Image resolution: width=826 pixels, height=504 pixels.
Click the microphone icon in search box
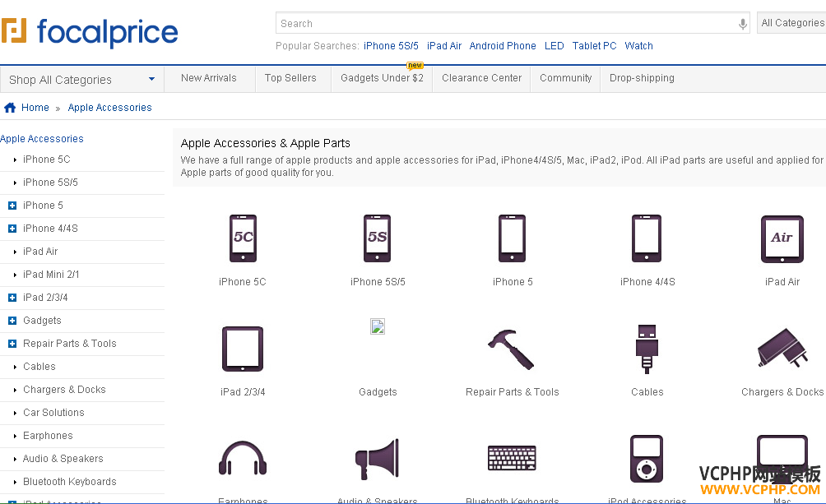point(742,24)
